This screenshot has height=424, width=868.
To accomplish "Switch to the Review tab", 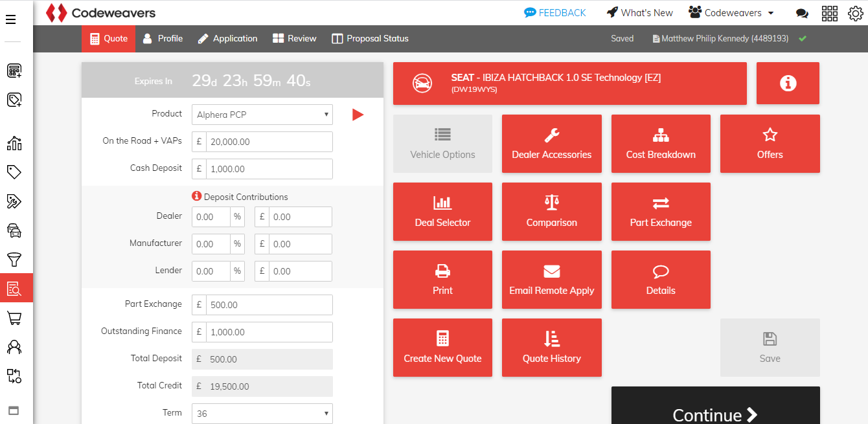I will coord(295,38).
